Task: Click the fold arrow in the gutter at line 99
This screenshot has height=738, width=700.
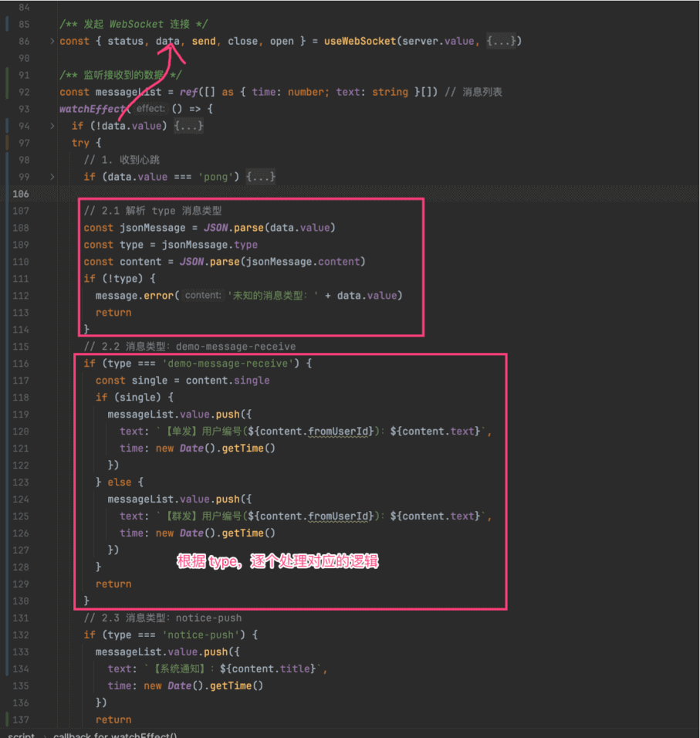Action: 52,176
